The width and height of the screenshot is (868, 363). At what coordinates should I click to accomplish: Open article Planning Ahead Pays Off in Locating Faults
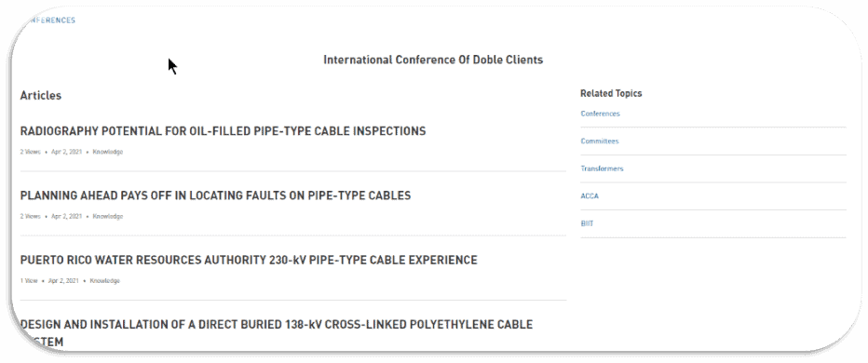click(215, 195)
